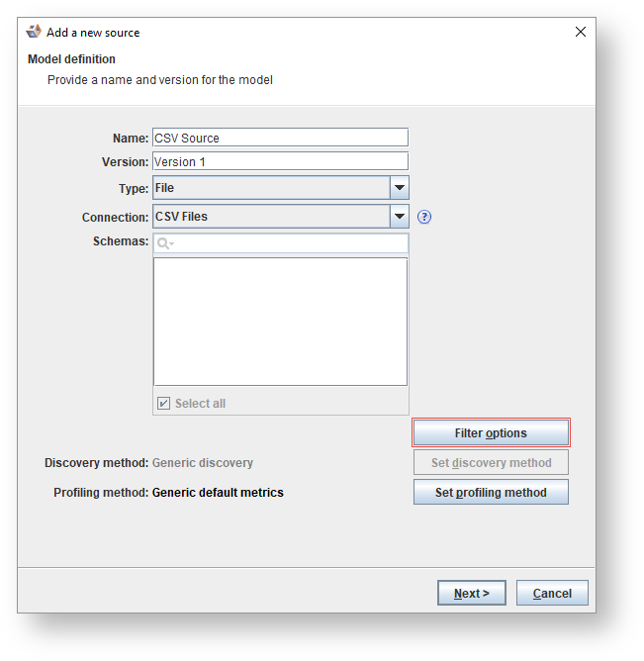Image resolution: width=644 pixels, height=661 pixels.
Task: Click the Model definition heading
Action: tap(71, 59)
